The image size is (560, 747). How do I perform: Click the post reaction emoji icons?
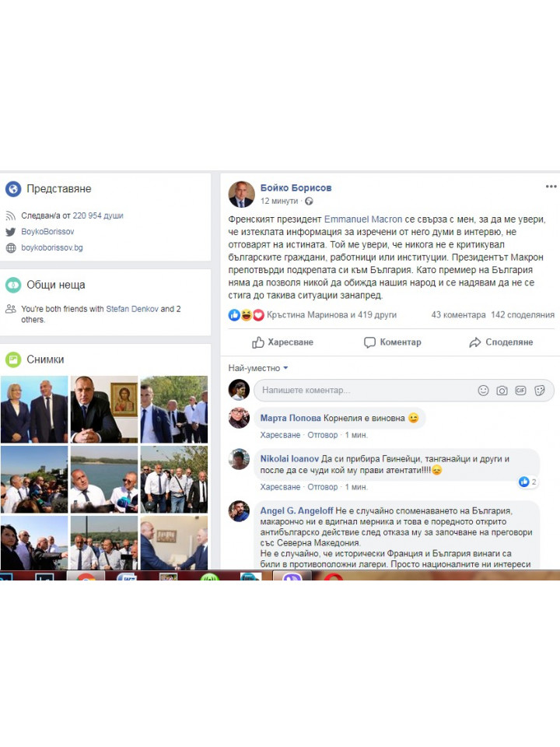tap(247, 315)
